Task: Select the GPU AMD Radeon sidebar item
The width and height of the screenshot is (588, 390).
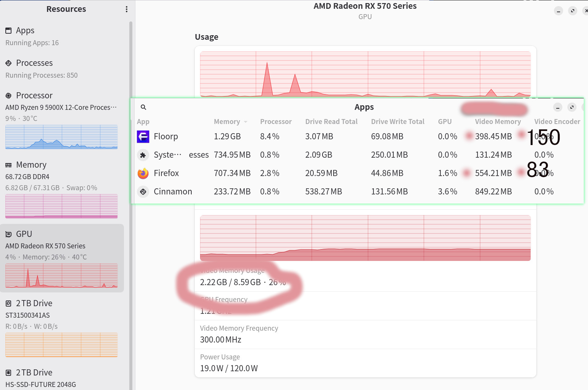Action: tap(61, 258)
